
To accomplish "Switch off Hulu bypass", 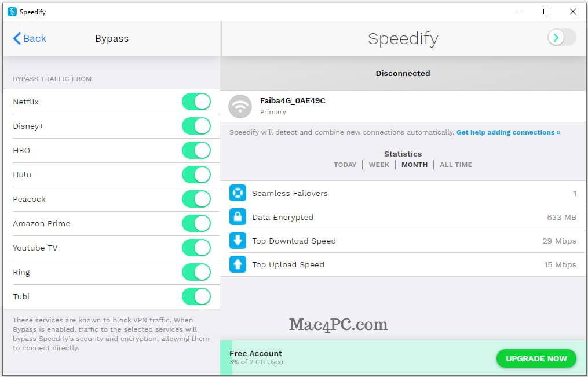I will tap(196, 175).
